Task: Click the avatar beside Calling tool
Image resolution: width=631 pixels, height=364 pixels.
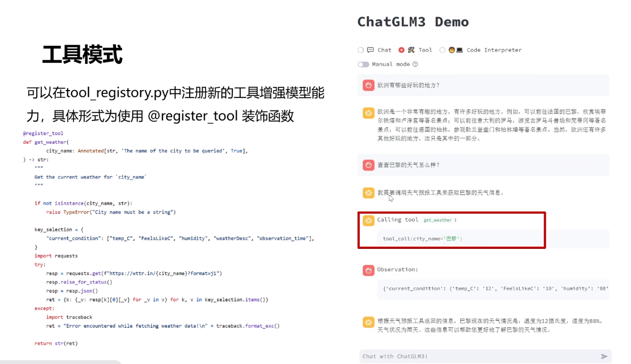Action: pyautogui.click(x=368, y=221)
